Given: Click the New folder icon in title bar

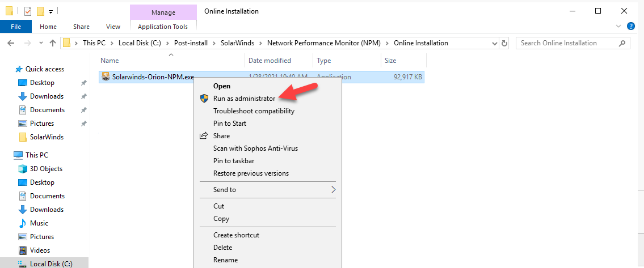Looking at the screenshot, I should pos(40,11).
